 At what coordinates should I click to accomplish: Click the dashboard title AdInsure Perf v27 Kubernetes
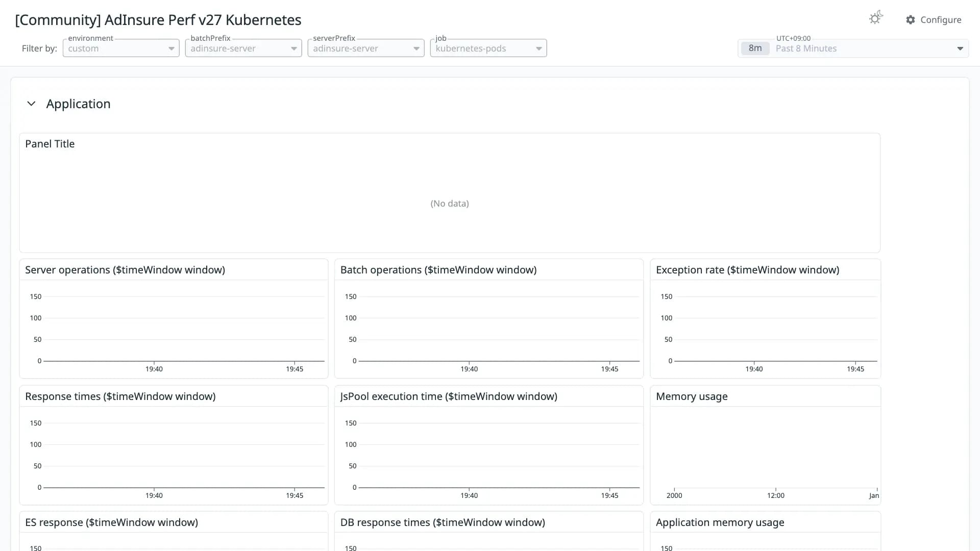(x=158, y=20)
